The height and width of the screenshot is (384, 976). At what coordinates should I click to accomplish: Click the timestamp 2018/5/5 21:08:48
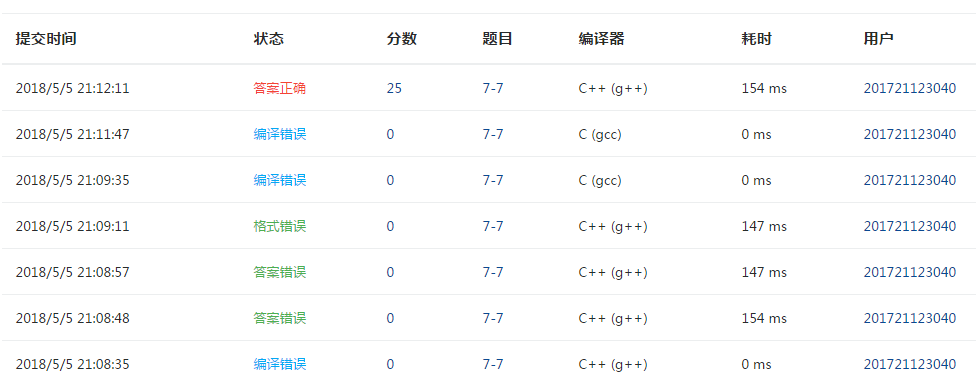point(72,319)
